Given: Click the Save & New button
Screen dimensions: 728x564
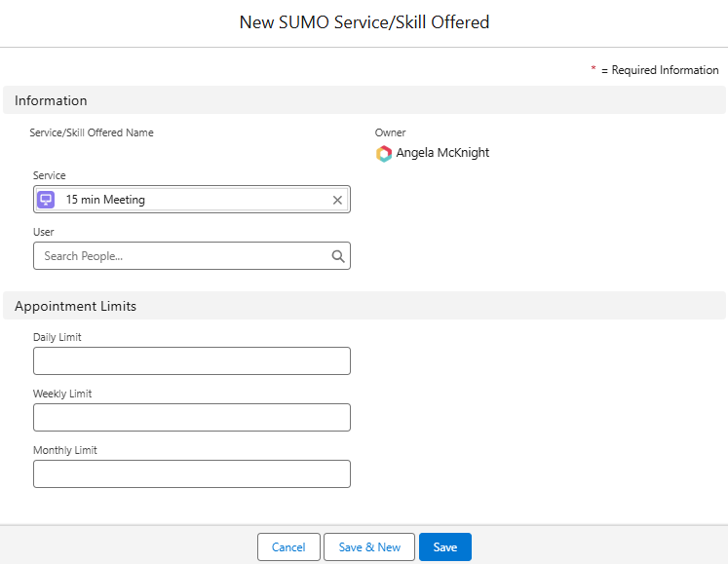Looking at the screenshot, I should pos(369,547).
